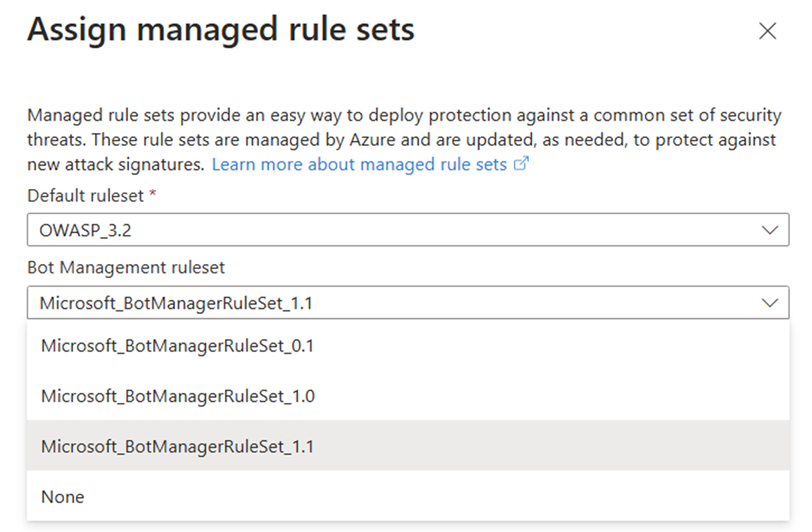Screen dimensions: 812x532
Task: Pick the highlighted Microsoft_BotManagerRuleSet_1.1 list option
Action: click(x=177, y=446)
